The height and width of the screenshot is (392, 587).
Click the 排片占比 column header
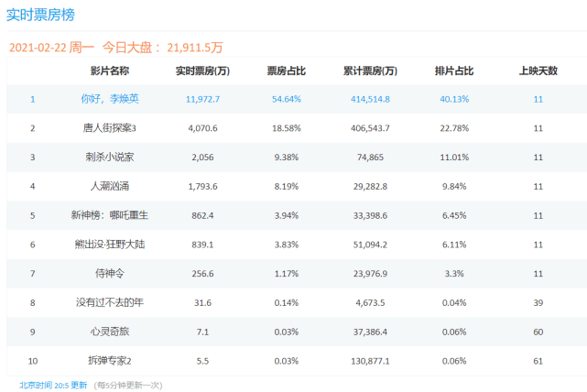point(454,71)
